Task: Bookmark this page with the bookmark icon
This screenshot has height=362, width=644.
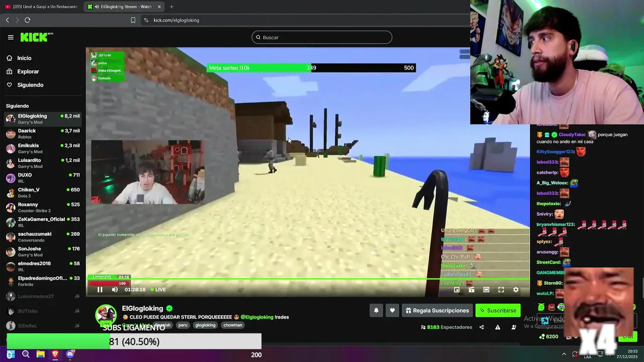Action: (x=133, y=20)
